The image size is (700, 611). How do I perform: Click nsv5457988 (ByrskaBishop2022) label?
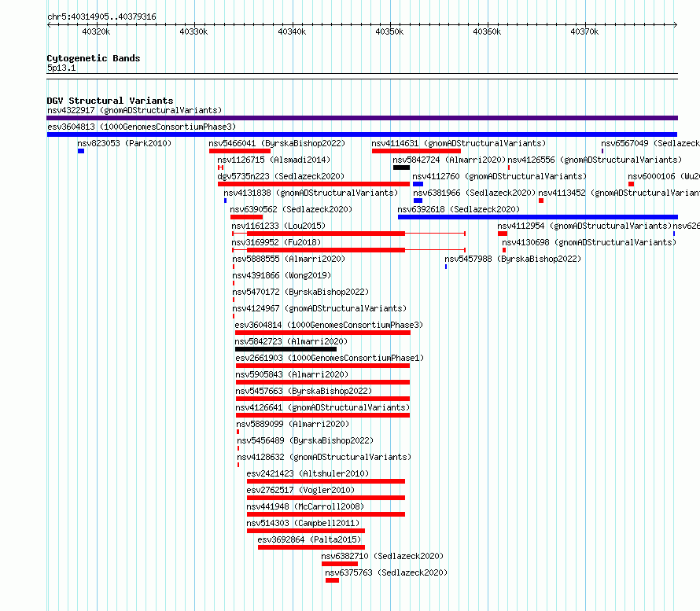coord(513,259)
